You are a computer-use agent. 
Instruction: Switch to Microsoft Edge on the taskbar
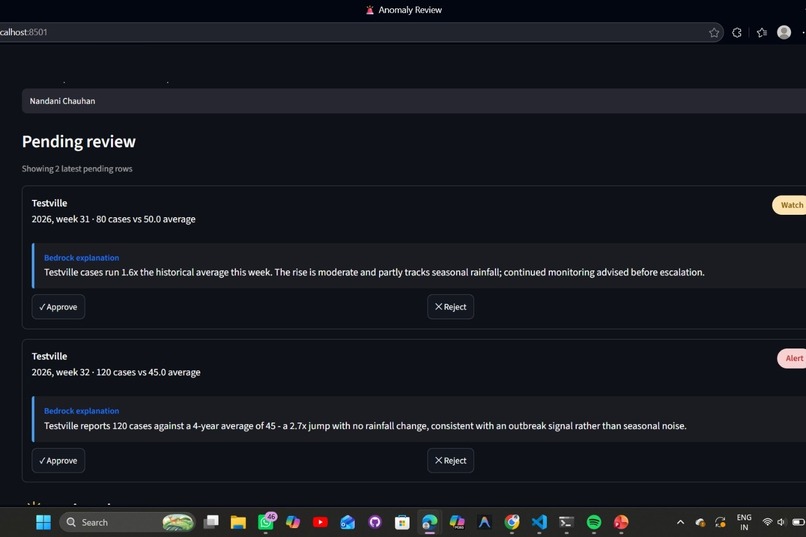click(x=429, y=522)
